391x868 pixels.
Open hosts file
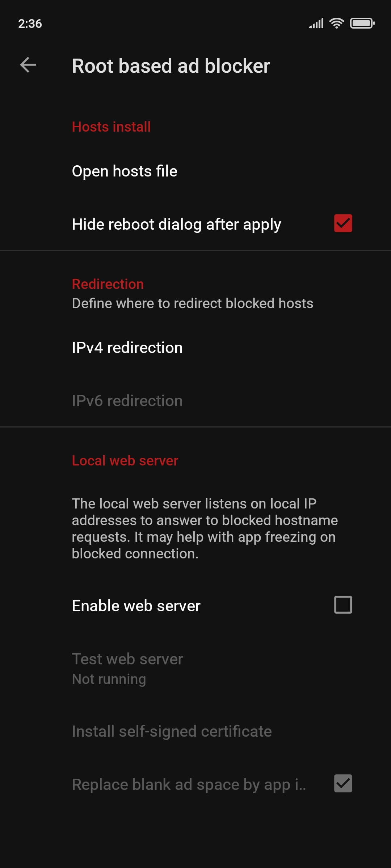pyautogui.click(x=125, y=171)
